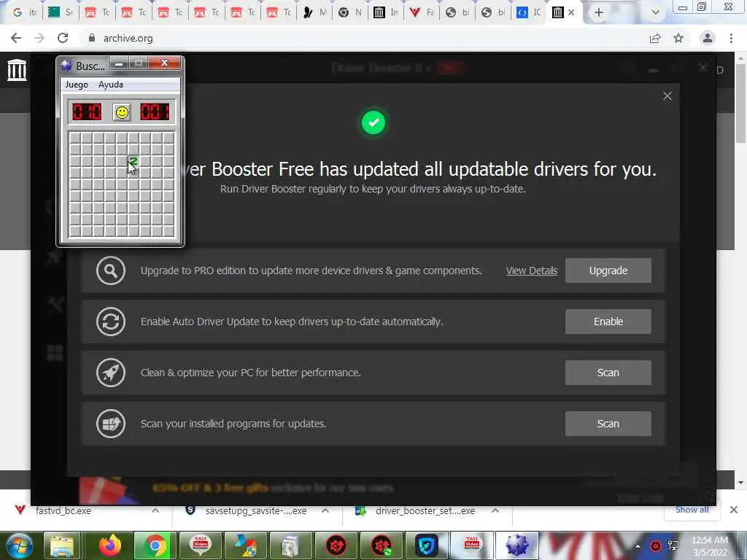Switch to the tab labeled In

pyautogui.click(x=386, y=13)
